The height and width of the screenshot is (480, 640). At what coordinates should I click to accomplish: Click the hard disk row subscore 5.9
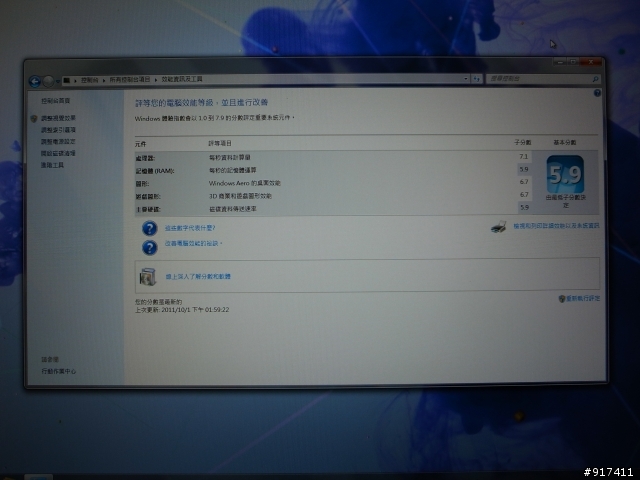524,207
